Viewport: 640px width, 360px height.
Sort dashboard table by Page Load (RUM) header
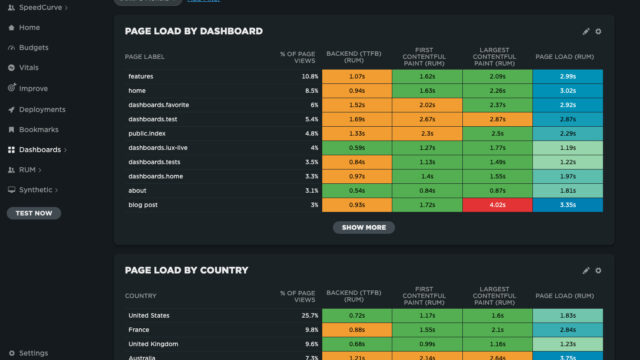tap(564, 57)
